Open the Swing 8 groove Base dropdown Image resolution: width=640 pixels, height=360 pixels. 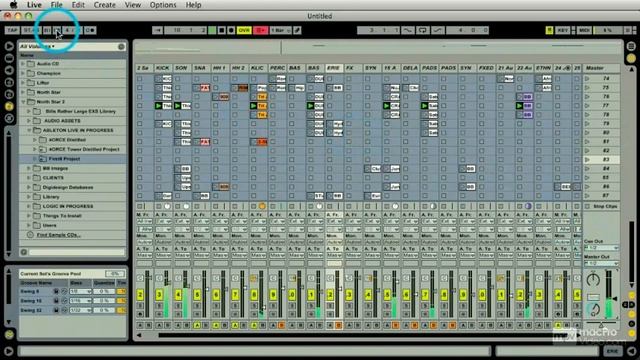[x=80, y=291]
